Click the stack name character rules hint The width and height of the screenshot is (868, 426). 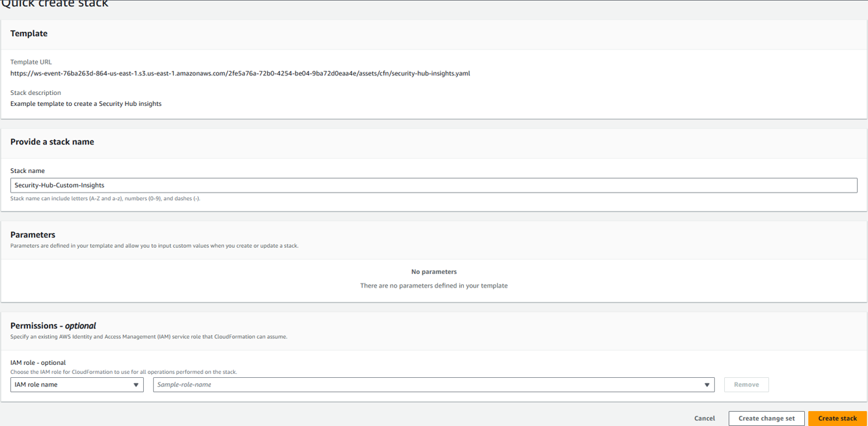(x=105, y=199)
